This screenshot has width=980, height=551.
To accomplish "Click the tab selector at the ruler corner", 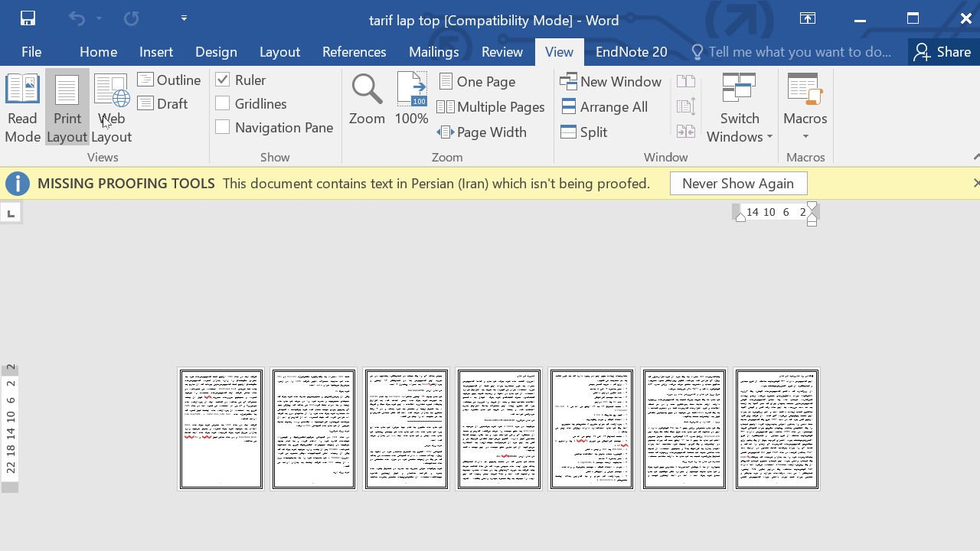I will [x=11, y=214].
